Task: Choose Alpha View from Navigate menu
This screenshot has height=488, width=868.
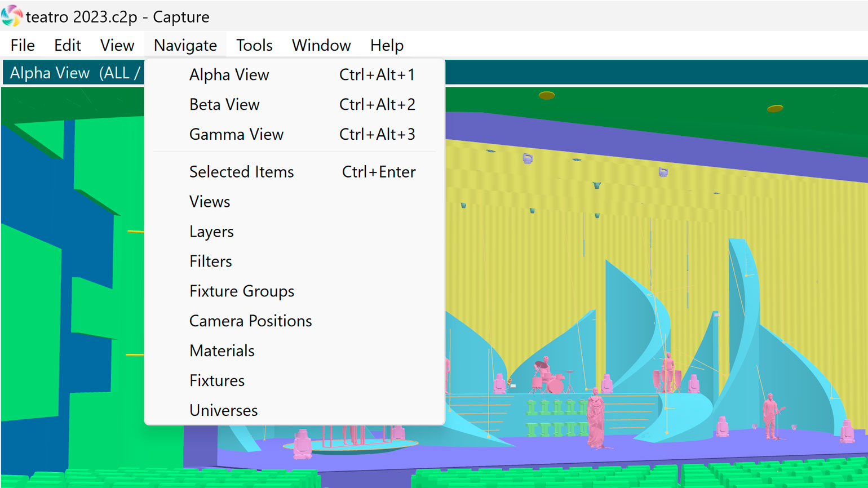Action: coord(229,75)
